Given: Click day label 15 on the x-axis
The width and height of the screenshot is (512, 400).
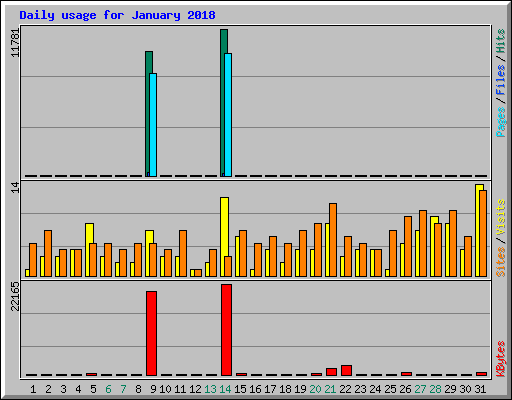Looking at the screenshot, I should [240, 389].
